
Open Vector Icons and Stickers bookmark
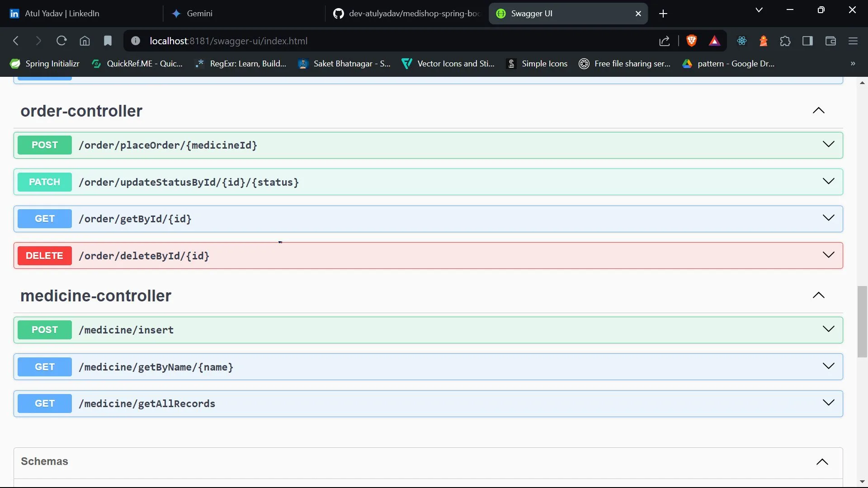(448, 64)
